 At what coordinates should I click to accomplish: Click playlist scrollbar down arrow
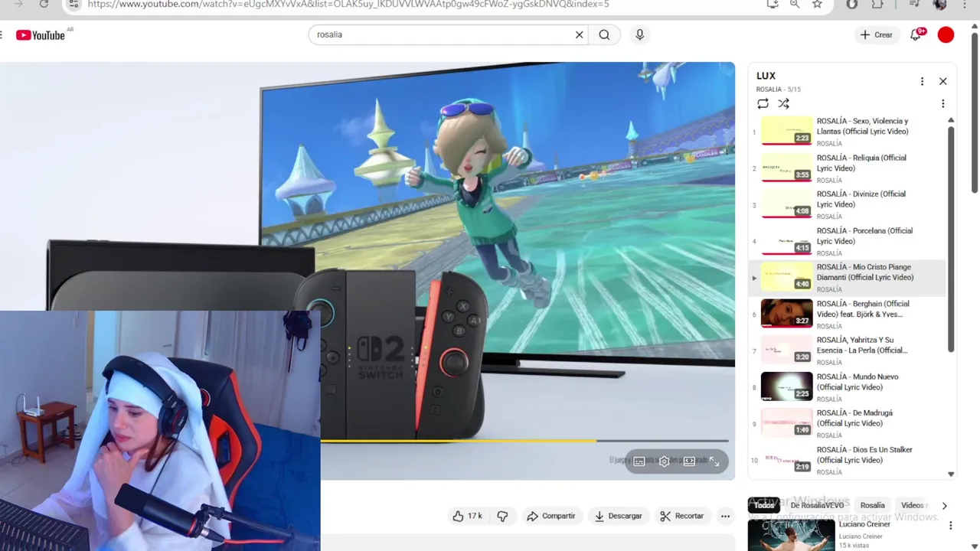(951, 474)
